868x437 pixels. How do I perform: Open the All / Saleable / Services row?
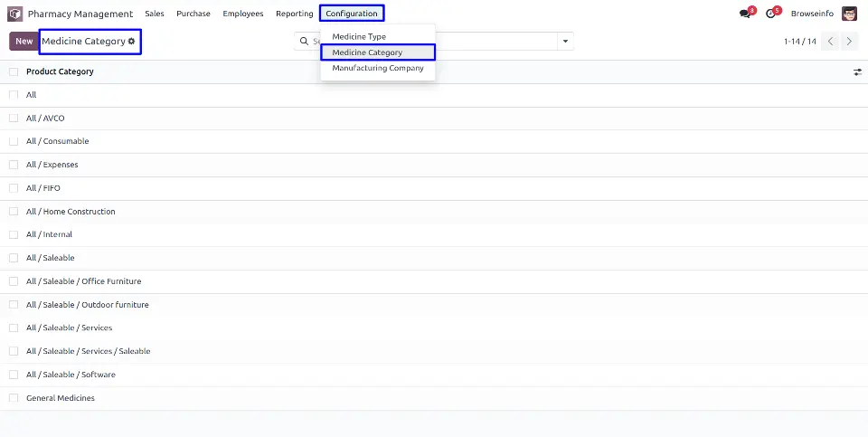coord(434,328)
